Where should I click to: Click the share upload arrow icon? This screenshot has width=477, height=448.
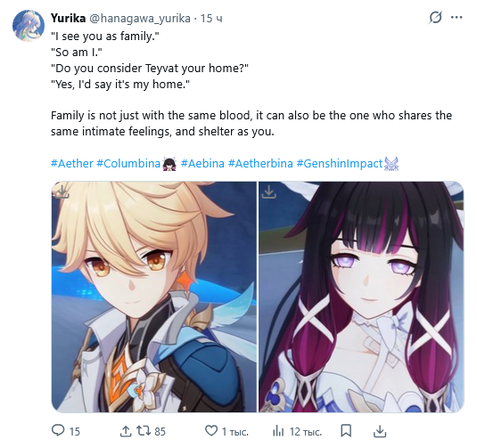pyautogui.click(x=126, y=431)
